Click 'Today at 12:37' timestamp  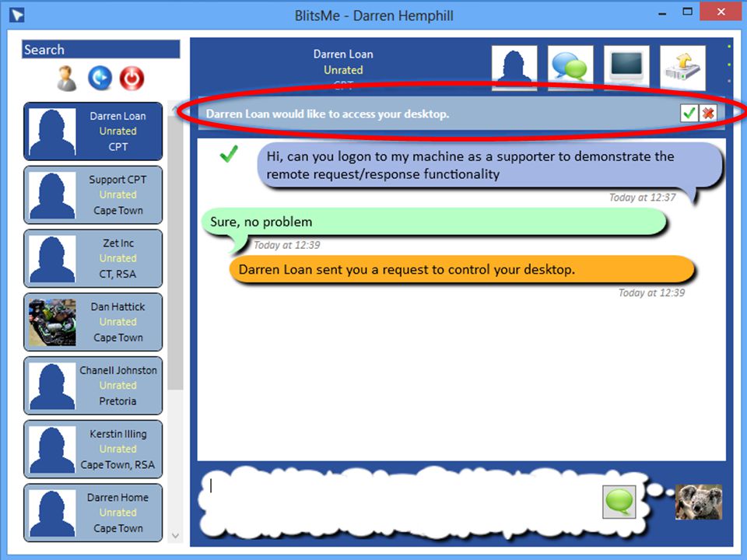point(642,197)
